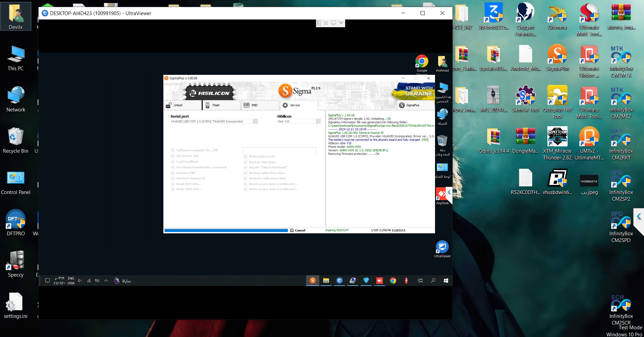Click Write secure data (certificate)... option

point(273,189)
